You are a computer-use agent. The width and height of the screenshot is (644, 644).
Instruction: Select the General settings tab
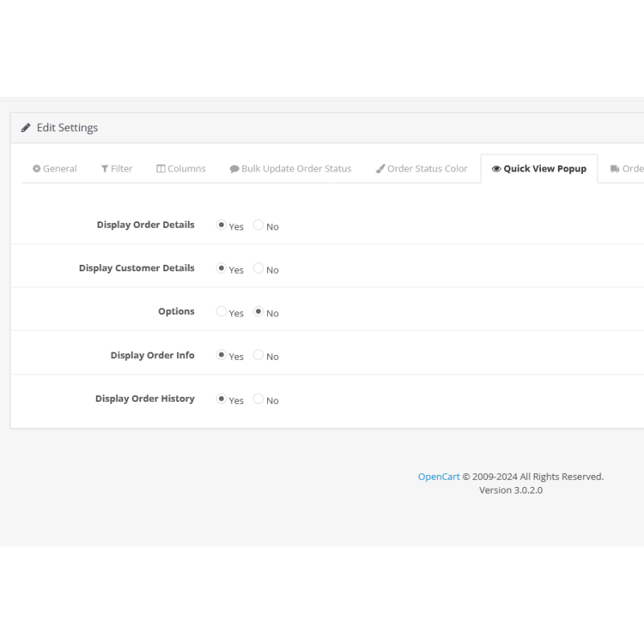[x=55, y=168]
